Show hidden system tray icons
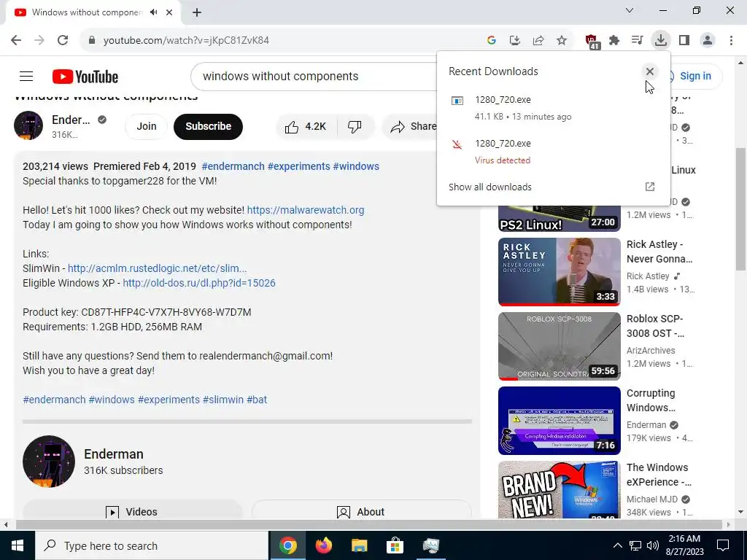 [x=617, y=545]
